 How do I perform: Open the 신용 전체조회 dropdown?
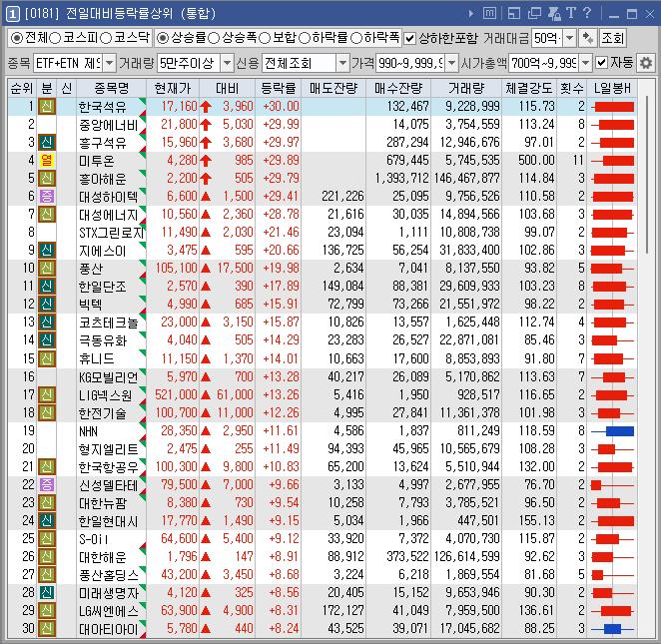tap(342, 63)
